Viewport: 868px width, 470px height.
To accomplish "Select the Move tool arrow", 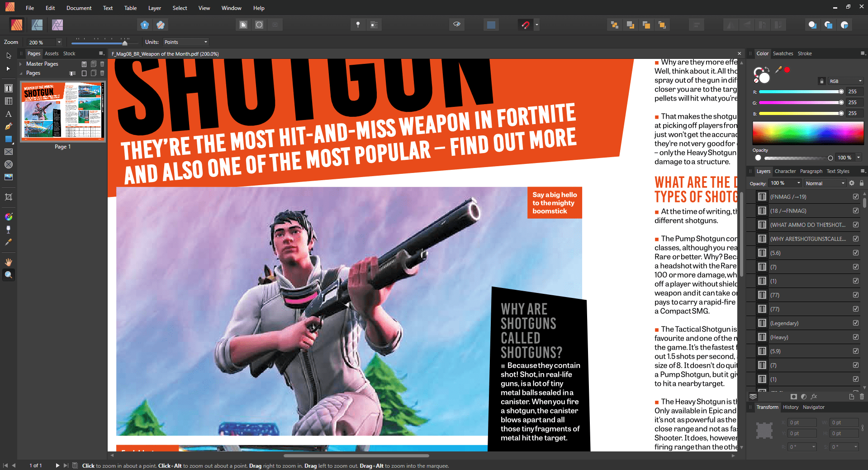I will point(9,56).
